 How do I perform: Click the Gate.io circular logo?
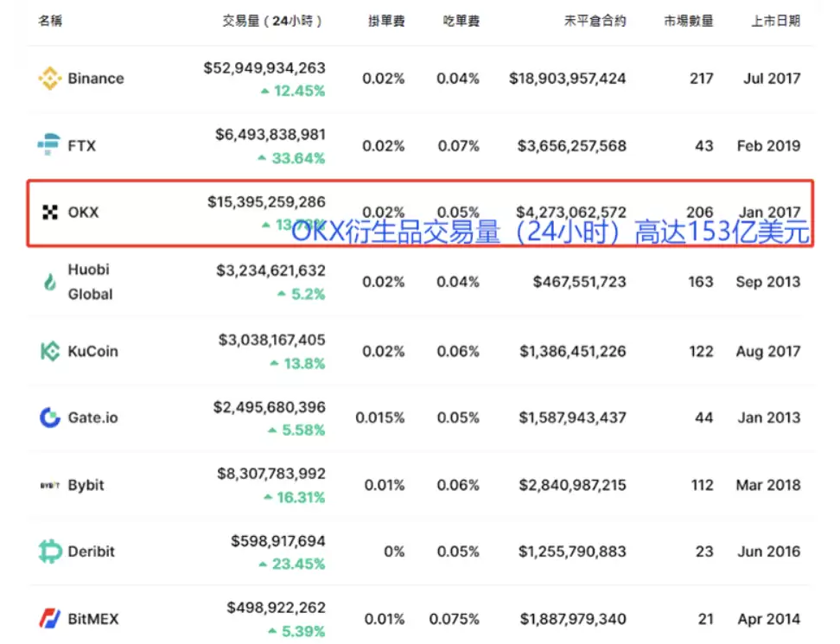pos(49,418)
